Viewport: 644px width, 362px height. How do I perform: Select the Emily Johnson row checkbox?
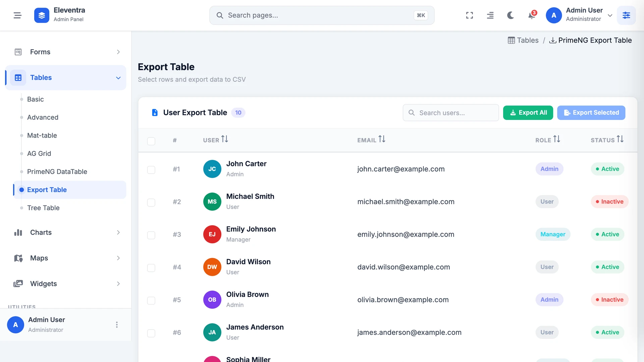[151, 235]
